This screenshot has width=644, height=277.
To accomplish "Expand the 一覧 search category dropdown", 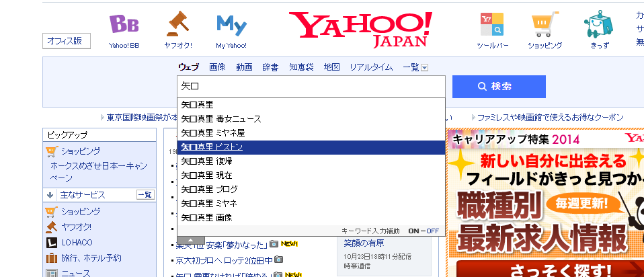I will 425,68.
